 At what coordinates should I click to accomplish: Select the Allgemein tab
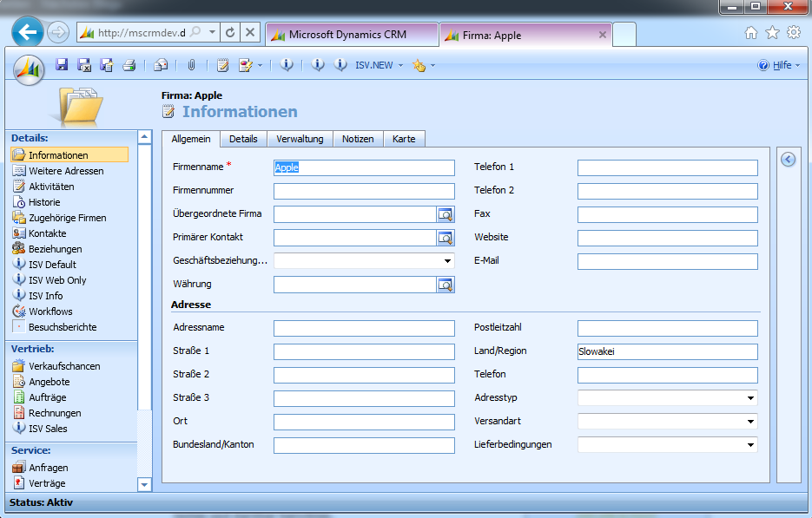coord(191,139)
